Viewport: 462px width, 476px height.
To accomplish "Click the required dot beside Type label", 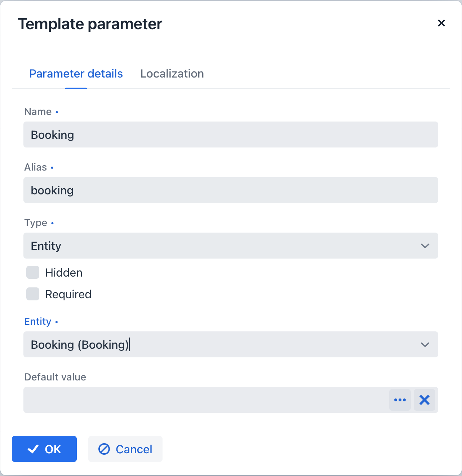I will [53, 224].
